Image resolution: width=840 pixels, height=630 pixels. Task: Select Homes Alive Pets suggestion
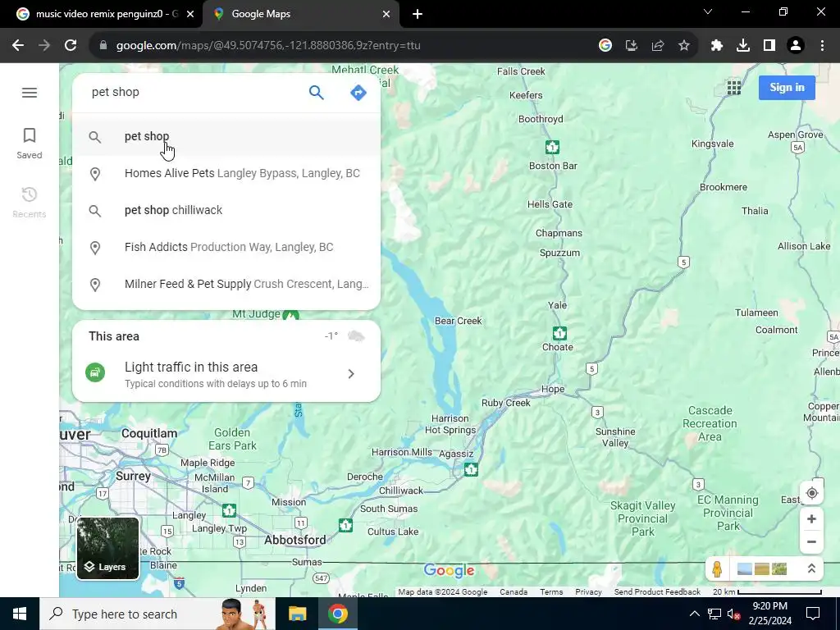(226, 174)
